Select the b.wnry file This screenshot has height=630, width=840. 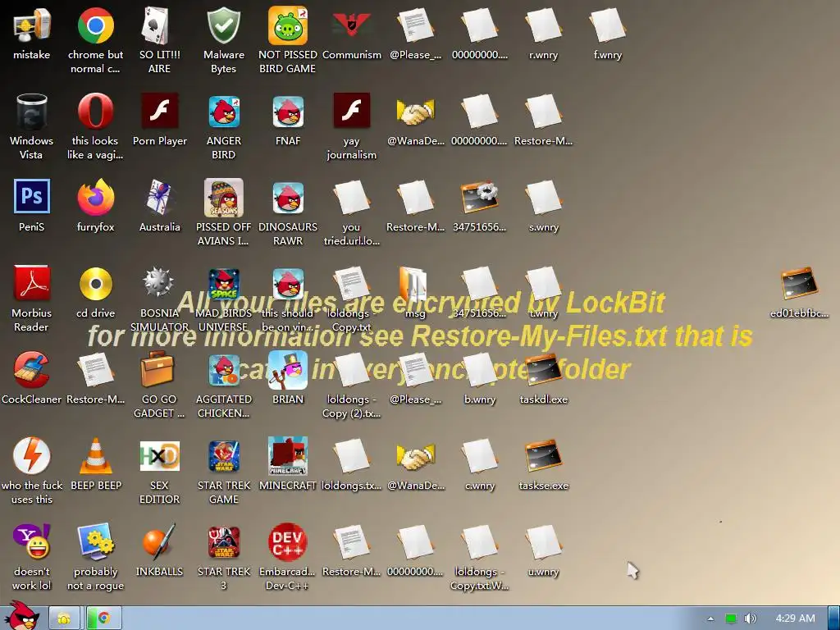click(x=479, y=370)
